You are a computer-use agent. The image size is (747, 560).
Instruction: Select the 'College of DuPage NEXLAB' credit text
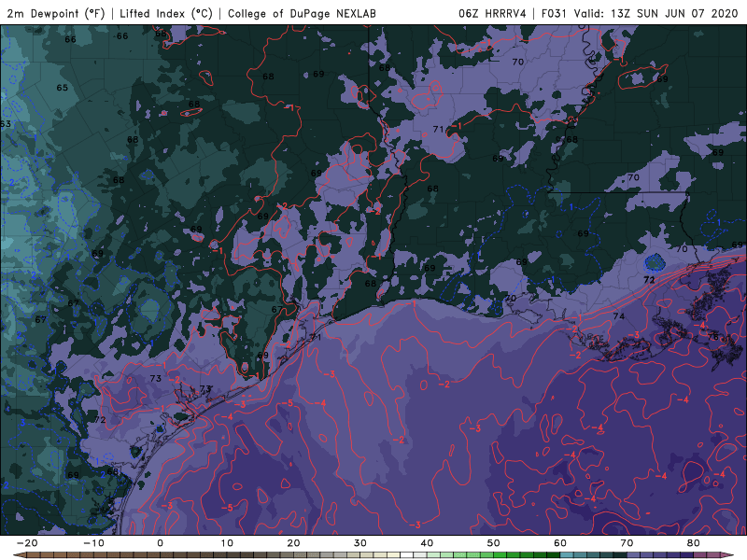(x=302, y=13)
